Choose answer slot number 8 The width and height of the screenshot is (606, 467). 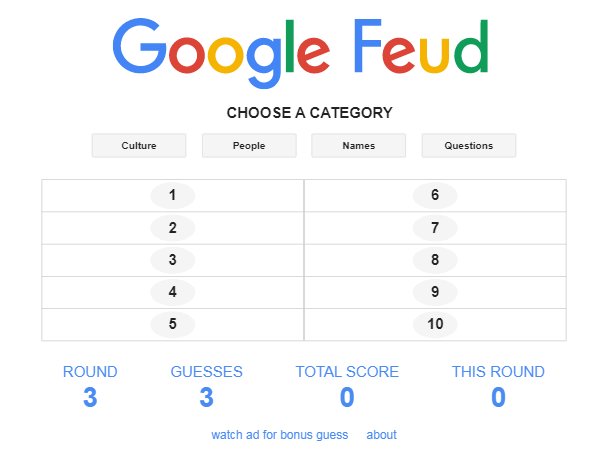[x=435, y=260]
